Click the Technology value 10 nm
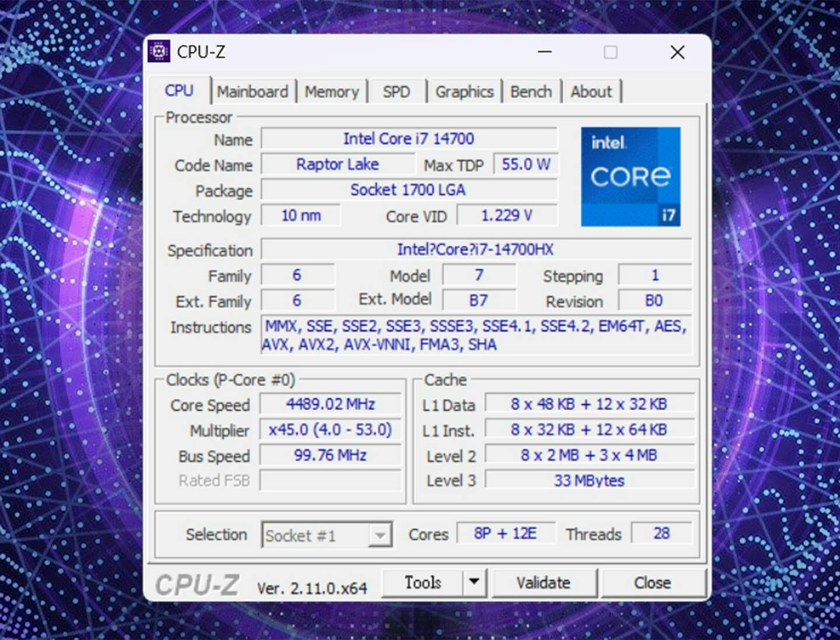Image resolution: width=840 pixels, height=640 pixels. click(x=301, y=216)
